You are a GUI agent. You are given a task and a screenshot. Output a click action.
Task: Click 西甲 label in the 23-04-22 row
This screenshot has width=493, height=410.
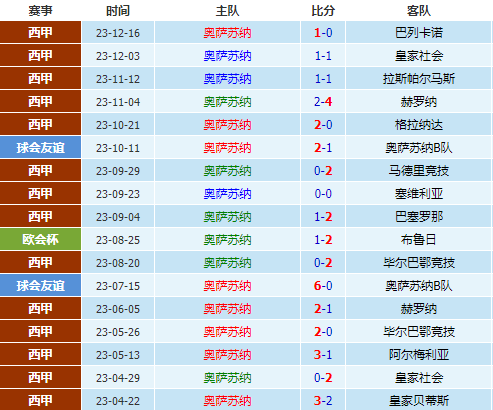(40, 400)
